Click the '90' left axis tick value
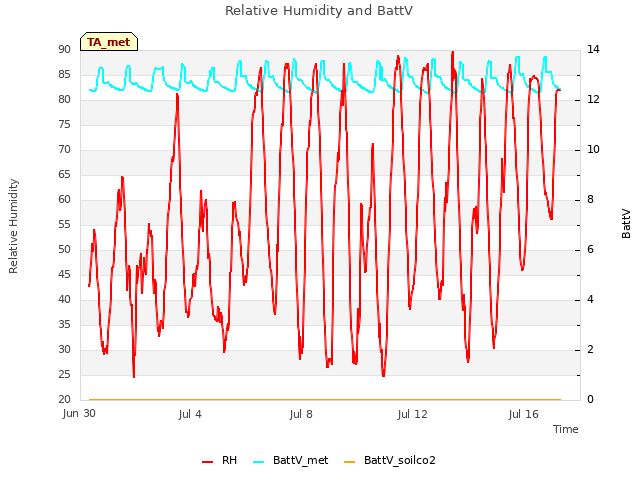 coord(64,49)
